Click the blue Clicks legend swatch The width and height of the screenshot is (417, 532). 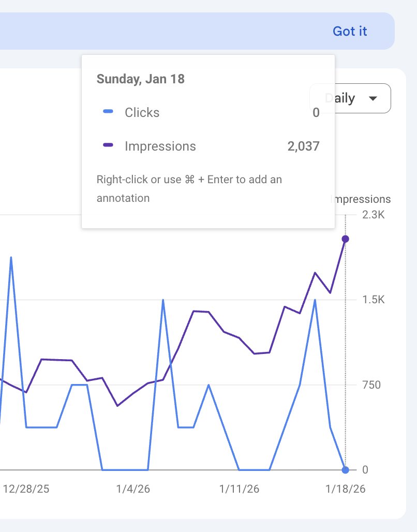tap(108, 111)
